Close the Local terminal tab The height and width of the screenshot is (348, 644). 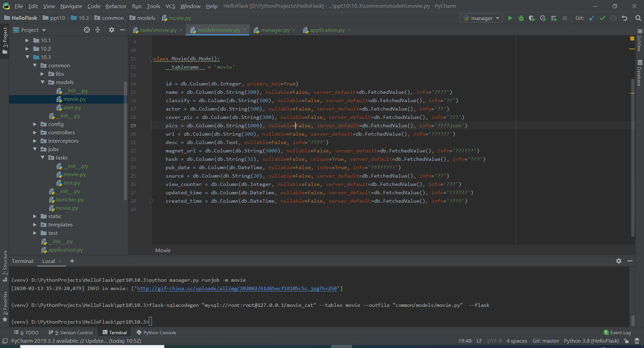(60, 261)
